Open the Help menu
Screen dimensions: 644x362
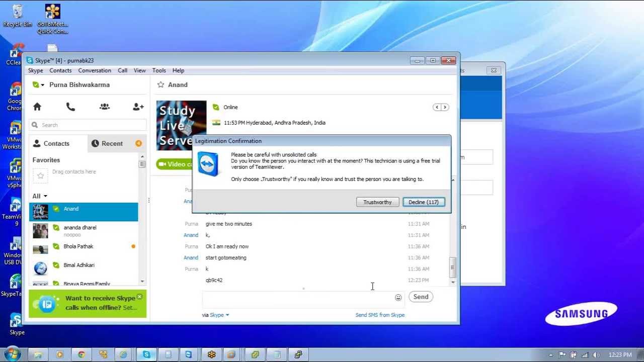[178, 70]
